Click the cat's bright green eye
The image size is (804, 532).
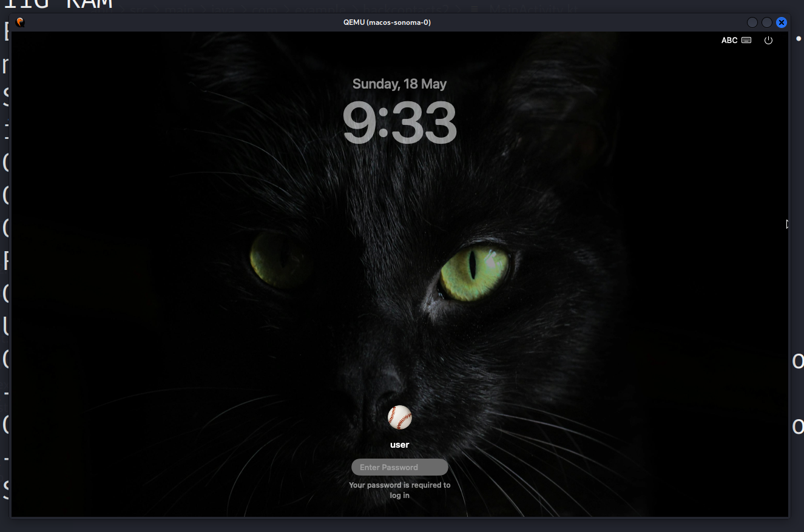[475, 272]
